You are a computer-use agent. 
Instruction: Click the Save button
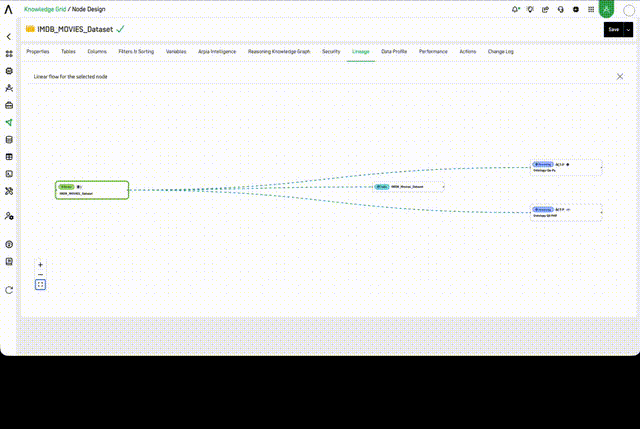[613, 29]
